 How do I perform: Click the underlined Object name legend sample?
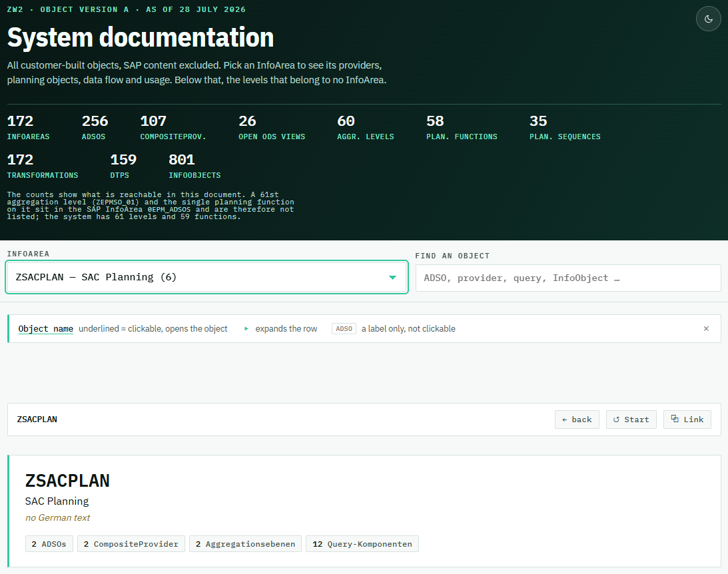[x=45, y=328]
